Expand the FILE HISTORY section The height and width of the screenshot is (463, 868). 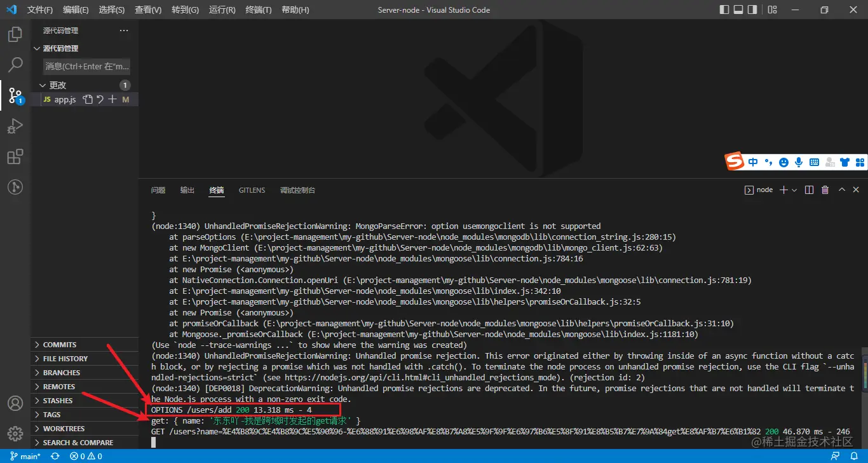click(x=85, y=359)
